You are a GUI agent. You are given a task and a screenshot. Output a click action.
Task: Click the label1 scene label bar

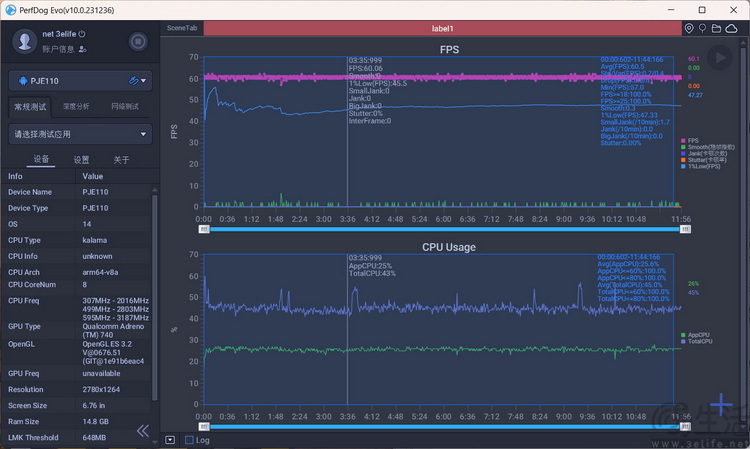(x=442, y=29)
